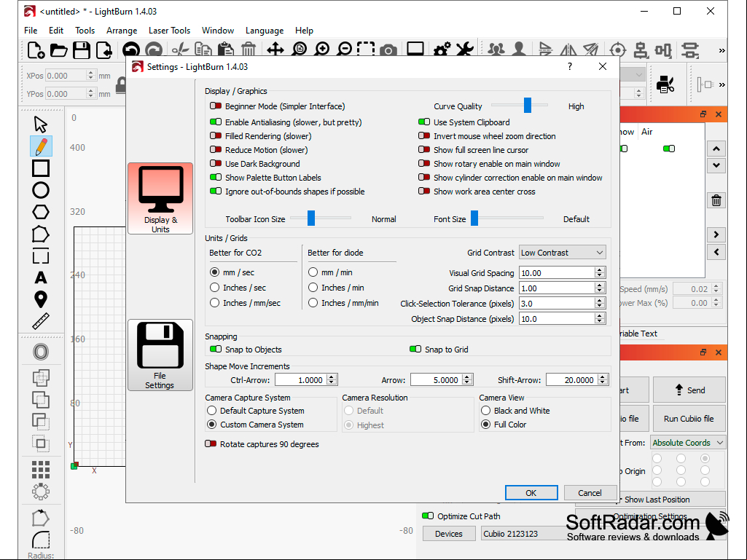Select the arrow Select tool

pos(41,125)
